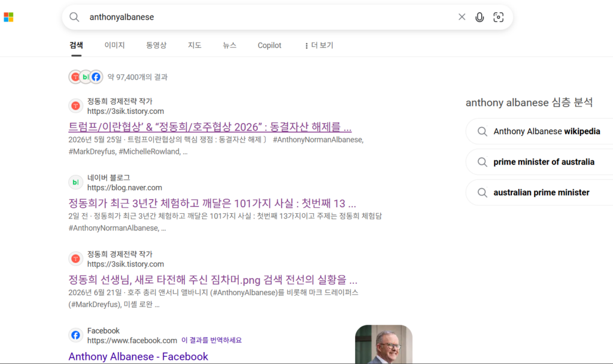Switch to the 동영상 tab
The image size is (613, 364).
coord(156,45)
